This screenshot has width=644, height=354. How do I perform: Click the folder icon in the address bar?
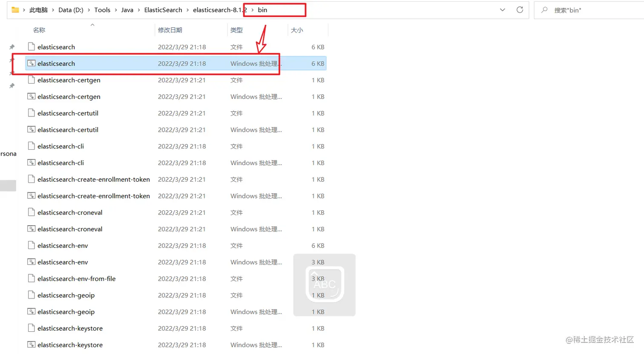[x=15, y=10]
